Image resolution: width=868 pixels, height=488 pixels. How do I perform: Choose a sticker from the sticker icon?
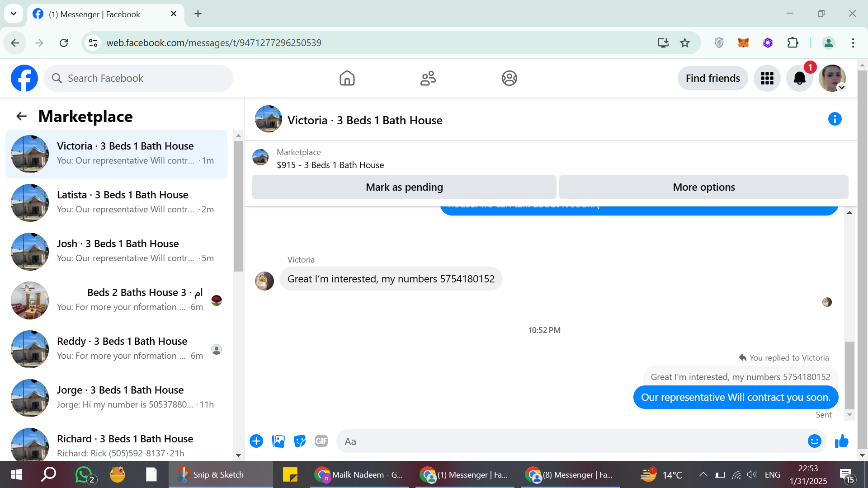click(300, 441)
